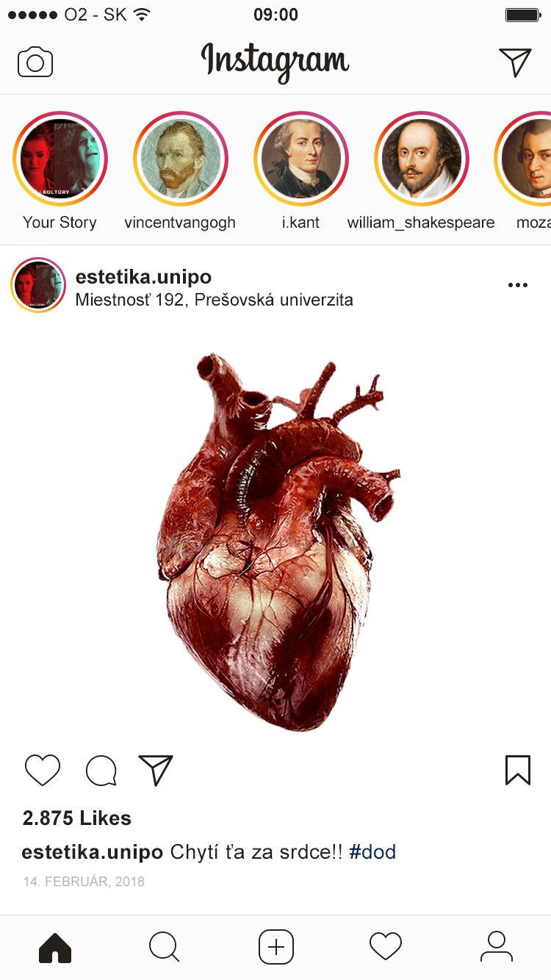Create a new post with plus icon
This screenshot has width=551, height=980.
(x=276, y=947)
